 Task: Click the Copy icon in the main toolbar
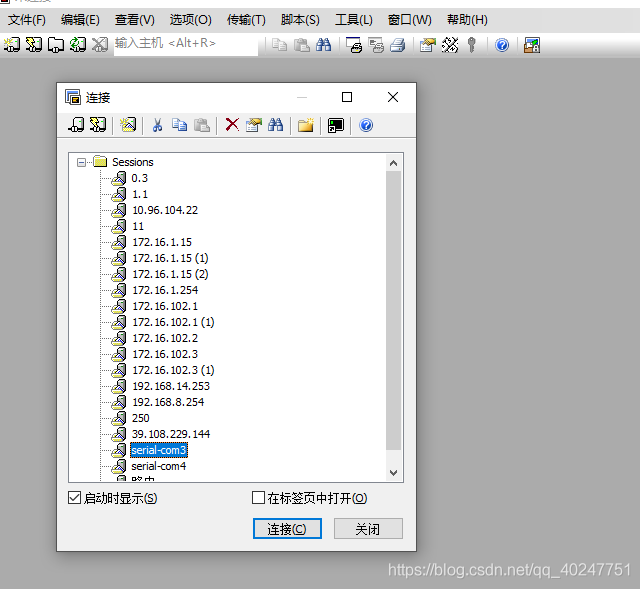(x=280, y=45)
